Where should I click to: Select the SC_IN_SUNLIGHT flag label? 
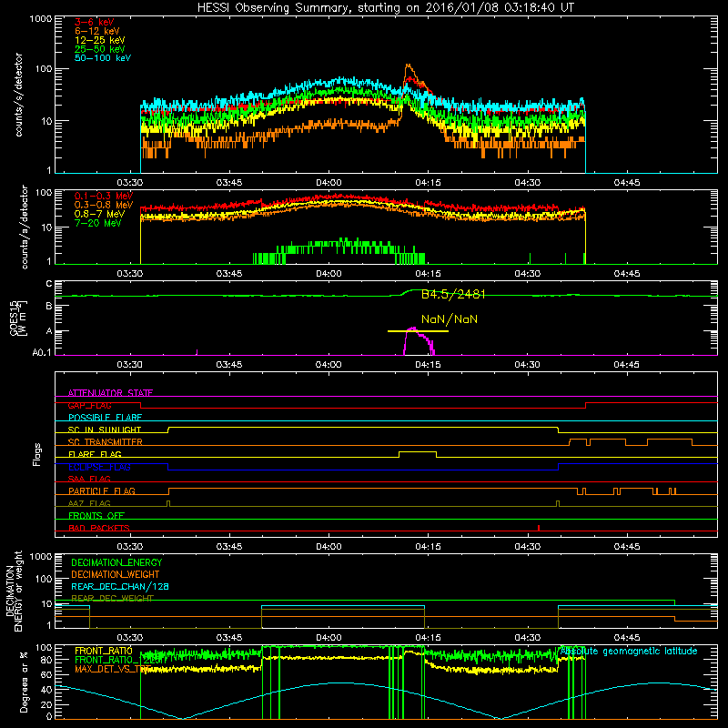click(x=105, y=430)
